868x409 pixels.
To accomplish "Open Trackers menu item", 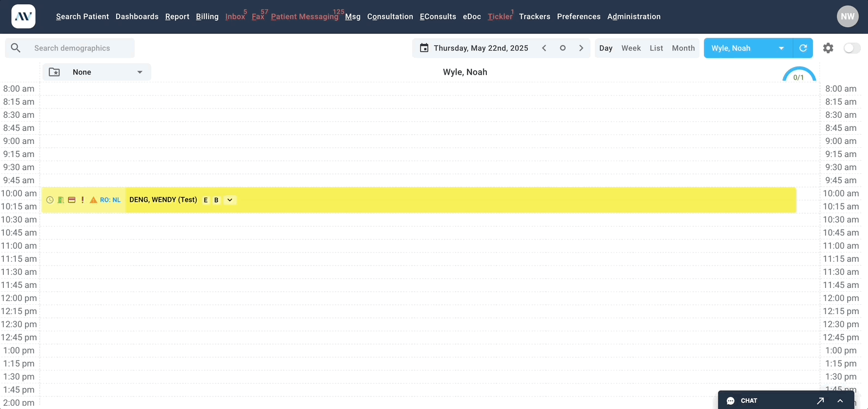I will coord(534,16).
